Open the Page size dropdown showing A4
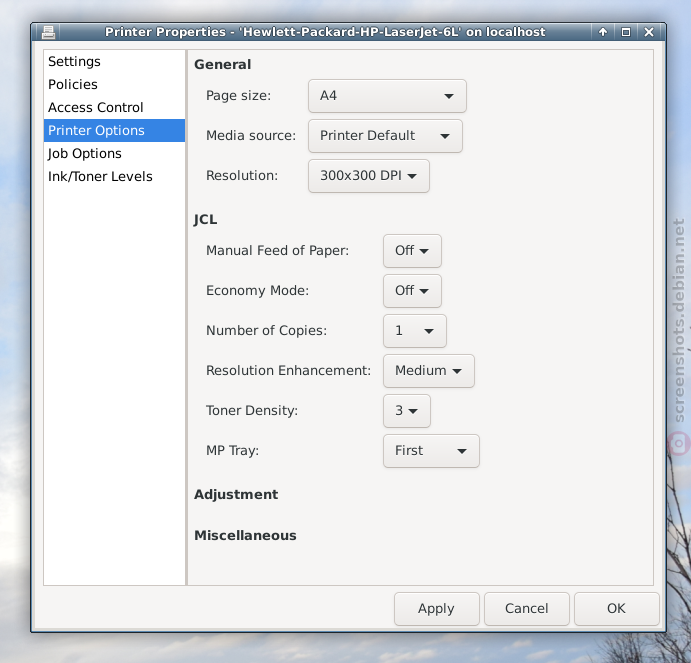Screen dimensions: 691x663 [x=387, y=96]
